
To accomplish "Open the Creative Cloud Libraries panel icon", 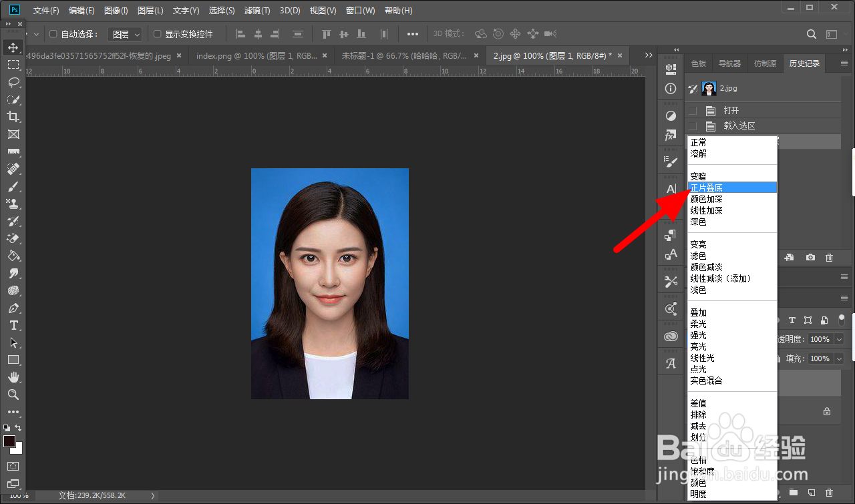I will [x=671, y=337].
